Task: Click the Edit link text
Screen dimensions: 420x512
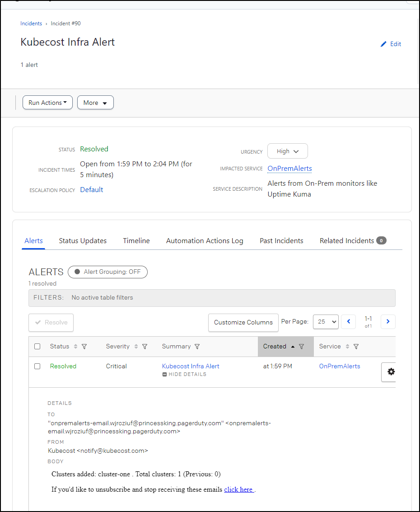Action: (396, 44)
